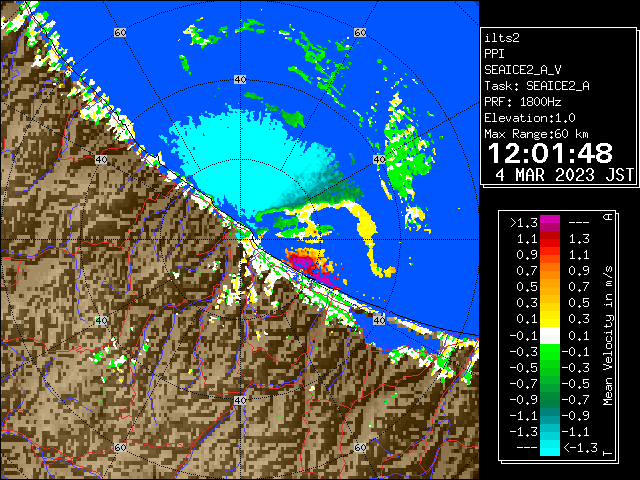Click the 'ilts2' radar name text

click(x=502, y=38)
